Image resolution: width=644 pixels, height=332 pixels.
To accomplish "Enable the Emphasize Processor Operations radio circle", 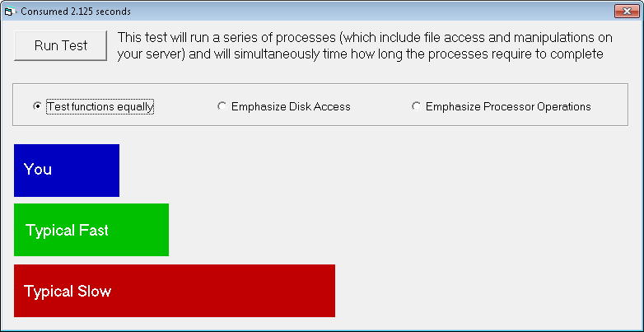I will point(416,106).
